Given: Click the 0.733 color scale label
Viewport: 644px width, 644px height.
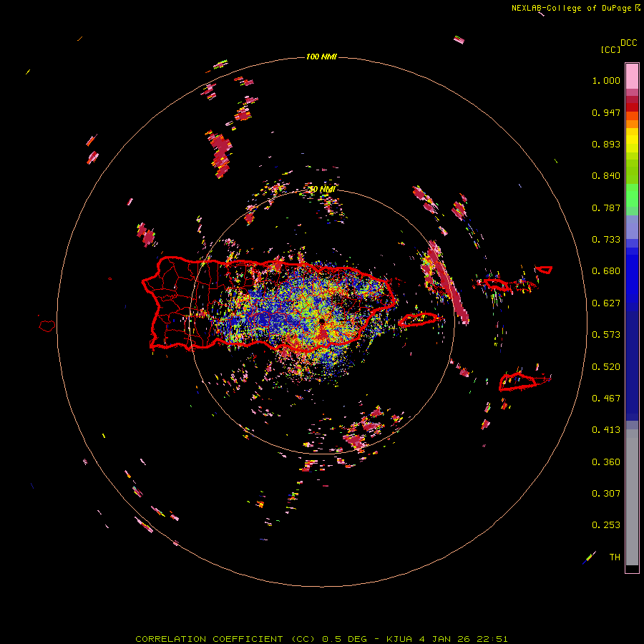Looking at the screenshot, I should 606,240.
